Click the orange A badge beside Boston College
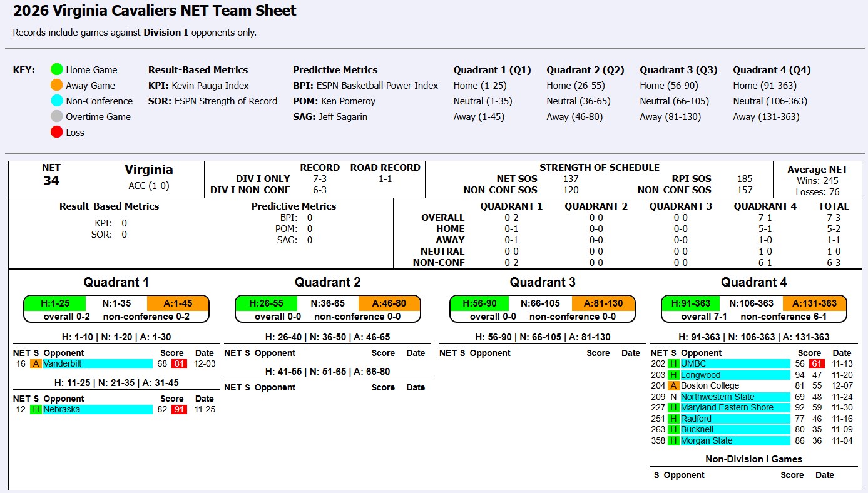Screen dimensions: 868x493 tap(673, 386)
